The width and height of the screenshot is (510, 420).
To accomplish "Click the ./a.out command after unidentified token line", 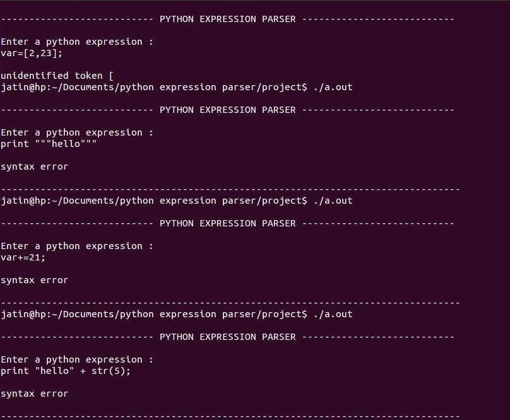I will pos(333,87).
